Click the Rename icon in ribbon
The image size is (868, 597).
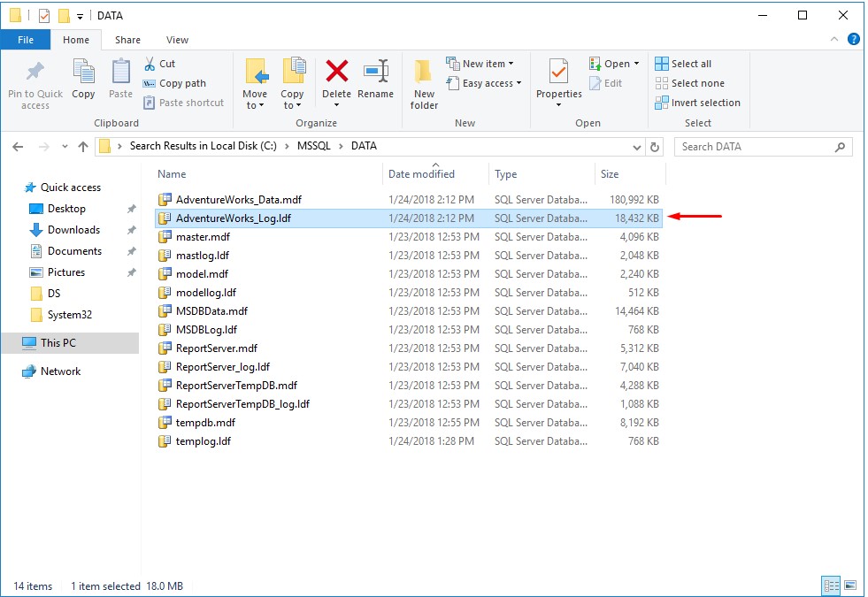pos(375,73)
